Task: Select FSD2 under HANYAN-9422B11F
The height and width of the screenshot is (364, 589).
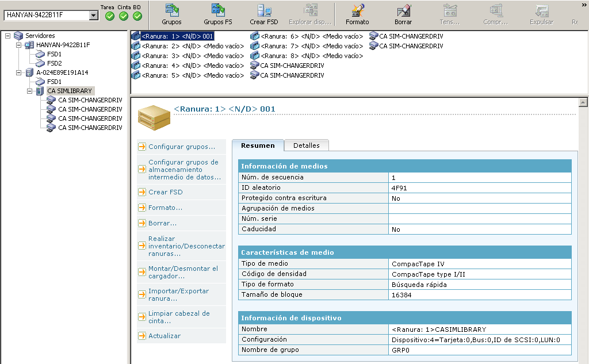Action: pyautogui.click(x=54, y=63)
